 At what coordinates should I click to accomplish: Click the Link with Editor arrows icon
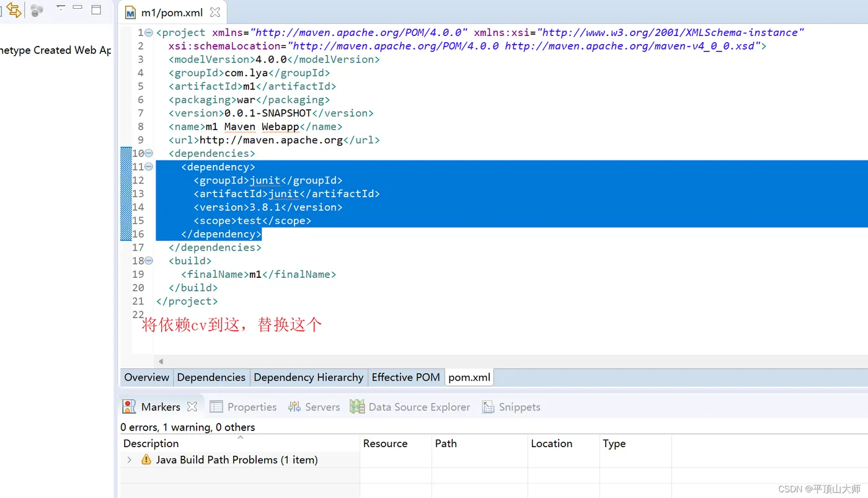coord(14,10)
